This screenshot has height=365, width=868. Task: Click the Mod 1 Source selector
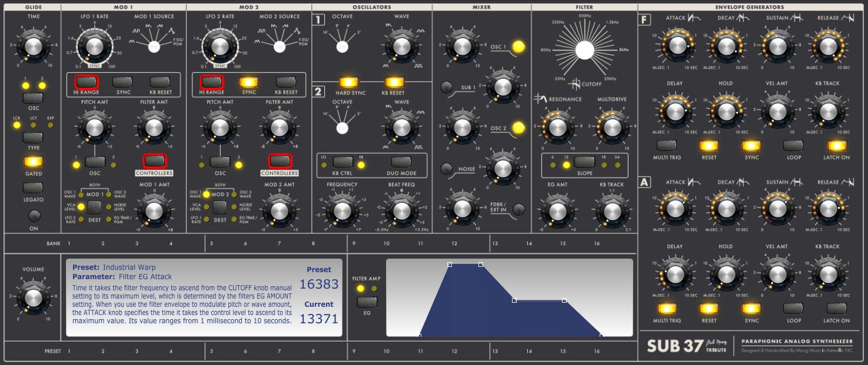154,46
